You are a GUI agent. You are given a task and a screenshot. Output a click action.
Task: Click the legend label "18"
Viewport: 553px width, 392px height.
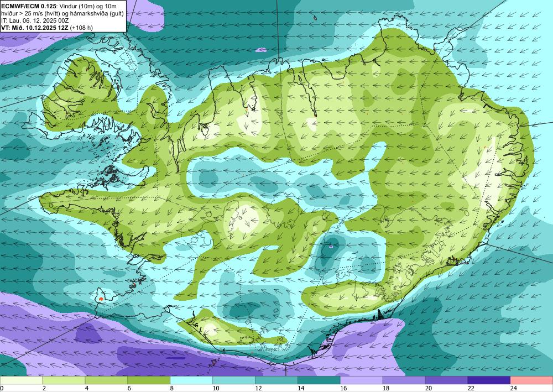point(385,388)
